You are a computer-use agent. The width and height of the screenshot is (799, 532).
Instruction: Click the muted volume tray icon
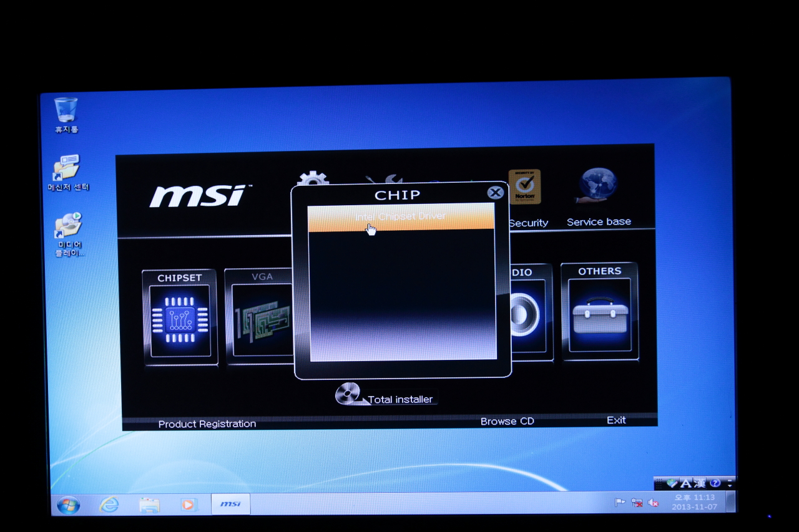(653, 502)
